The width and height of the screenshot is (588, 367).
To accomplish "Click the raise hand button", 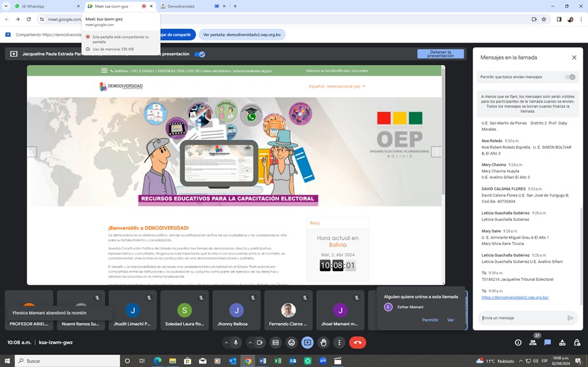I will (x=324, y=343).
